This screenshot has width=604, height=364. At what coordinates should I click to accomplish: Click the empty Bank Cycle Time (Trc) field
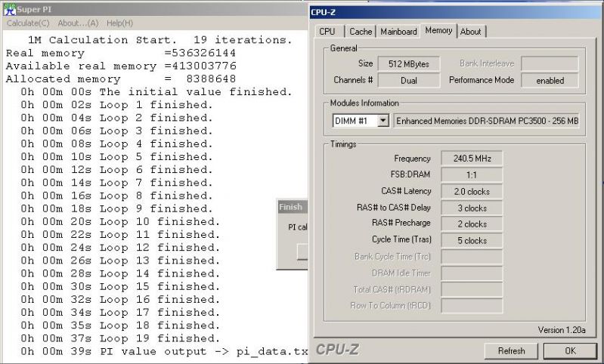click(x=472, y=257)
